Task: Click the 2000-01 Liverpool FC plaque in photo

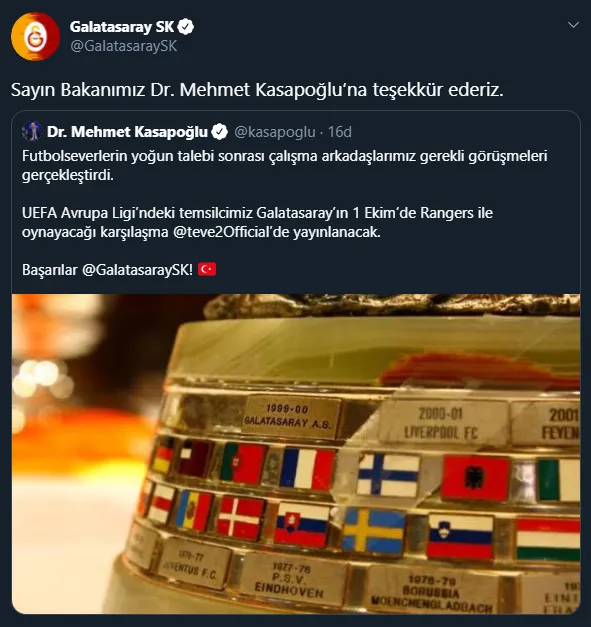Action: [441, 423]
